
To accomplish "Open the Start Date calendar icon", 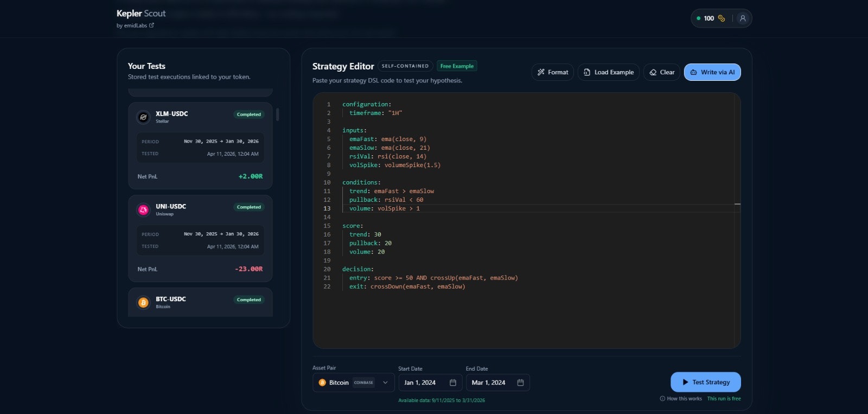I will (453, 383).
